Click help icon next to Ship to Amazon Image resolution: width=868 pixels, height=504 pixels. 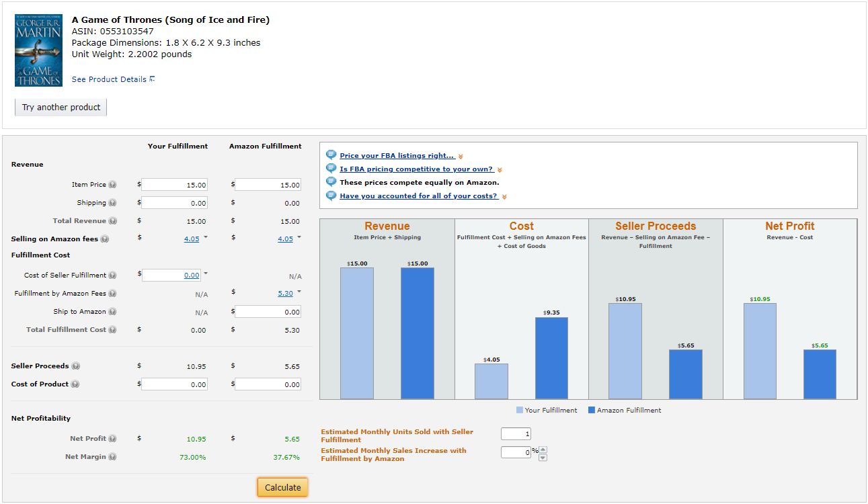pos(113,312)
